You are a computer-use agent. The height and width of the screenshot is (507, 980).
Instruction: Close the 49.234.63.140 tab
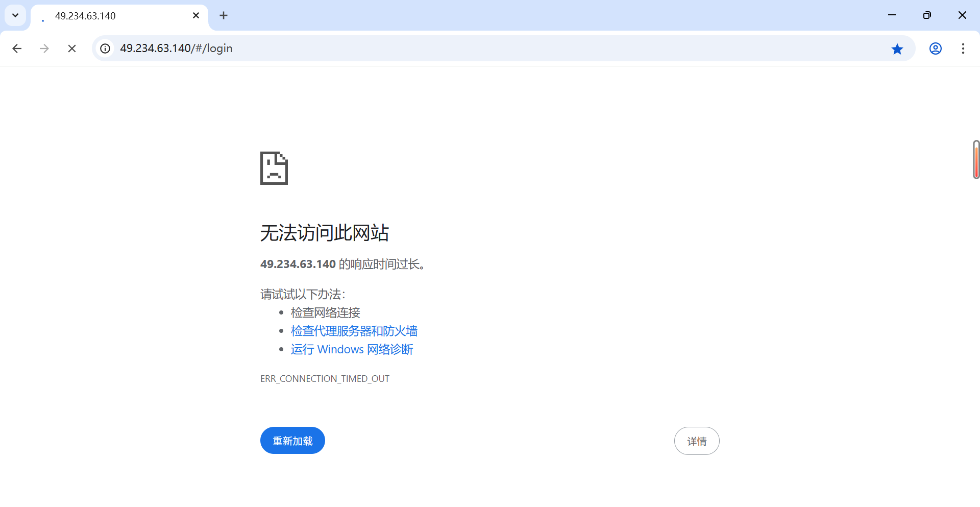click(196, 15)
